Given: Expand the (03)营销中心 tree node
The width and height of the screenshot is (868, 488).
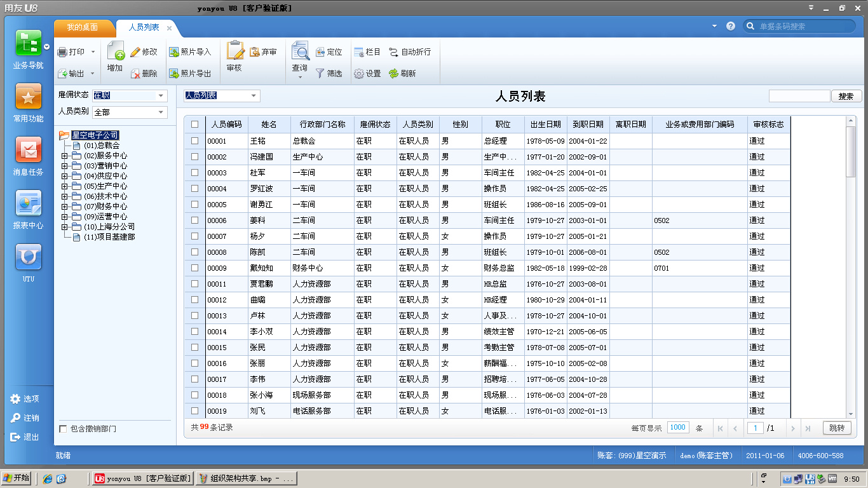Looking at the screenshot, I should point(64,166).
